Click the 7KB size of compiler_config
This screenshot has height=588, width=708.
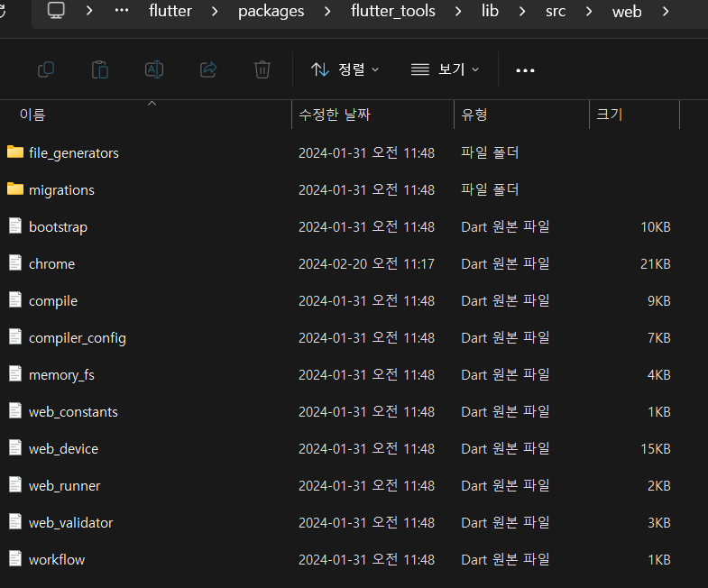pyautogui.click(x=658, y=338)
